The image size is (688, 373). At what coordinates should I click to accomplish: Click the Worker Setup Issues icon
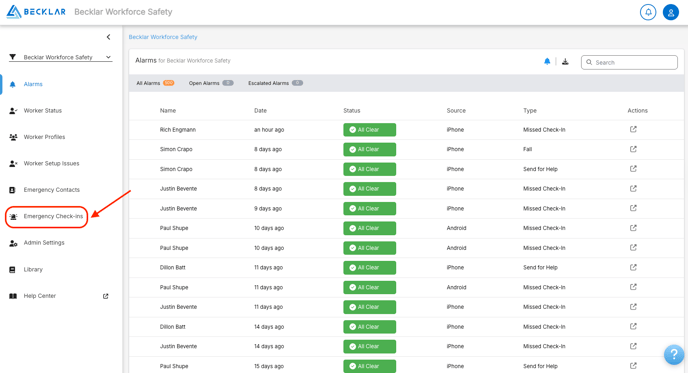(x=13, y=164)
